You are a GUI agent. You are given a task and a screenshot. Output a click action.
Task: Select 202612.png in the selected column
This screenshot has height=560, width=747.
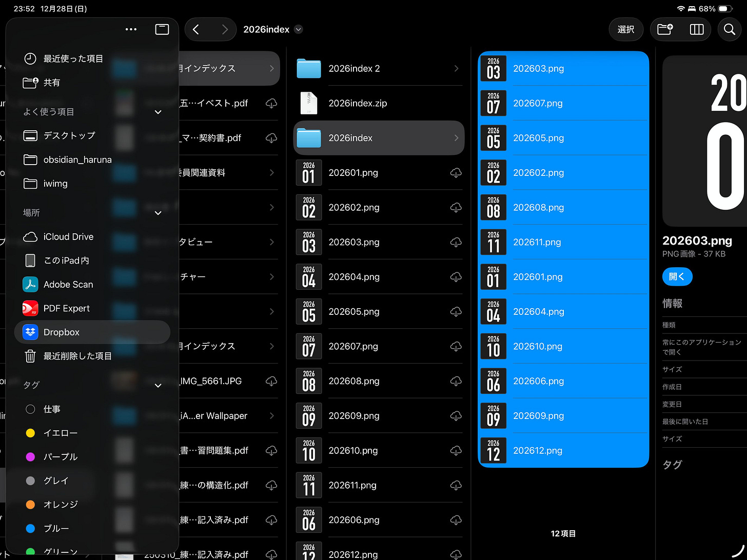(x=563, y=450)
